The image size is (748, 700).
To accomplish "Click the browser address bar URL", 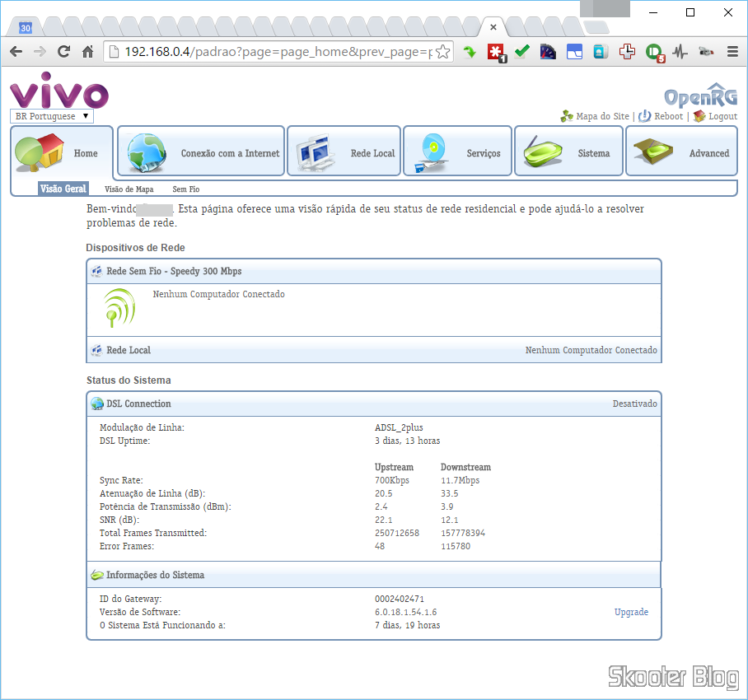I will point(277,52).
